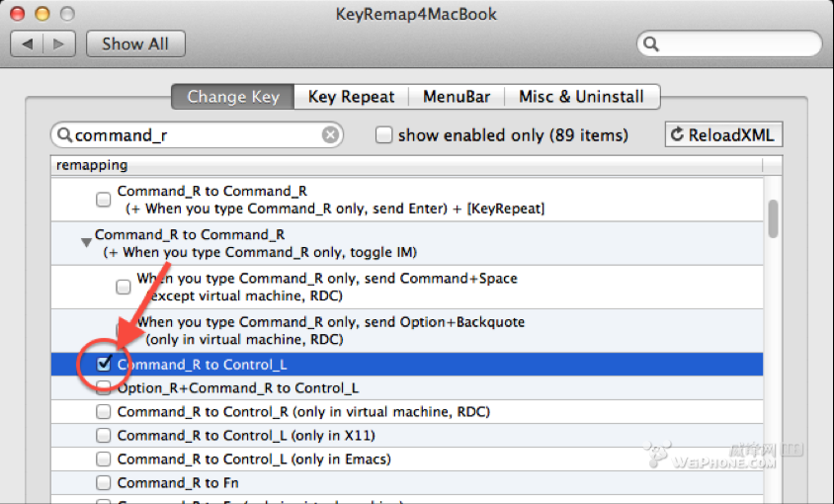Click the remapping column header

click(x=407, y=165)
